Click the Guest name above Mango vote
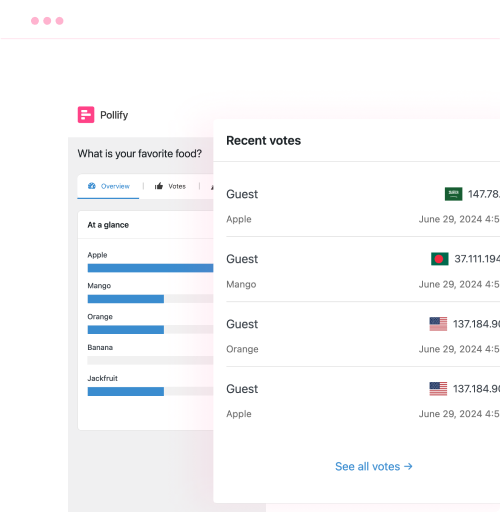The width and height of the screenshot is (500, 512). point(242,259)
